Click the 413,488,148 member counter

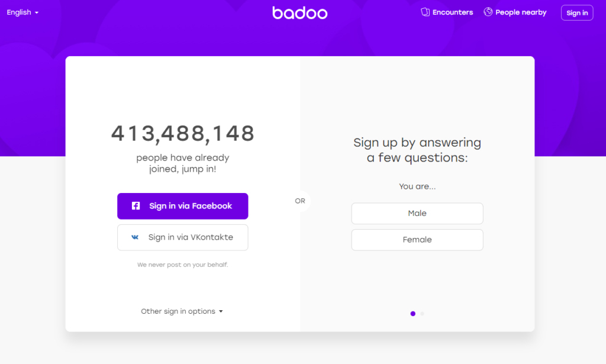(x=182, y=133)
